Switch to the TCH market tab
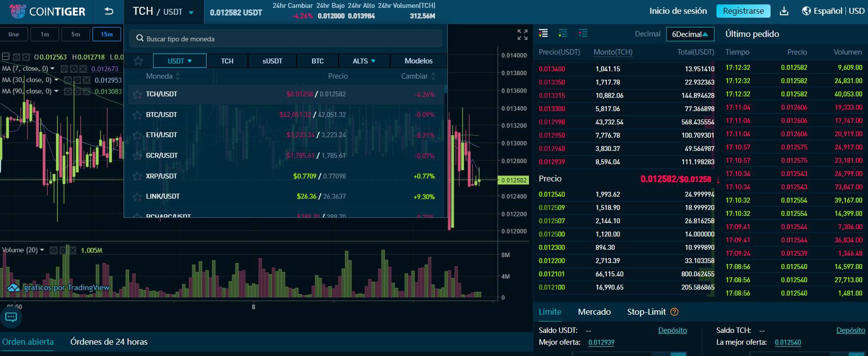Screen dimensions: 868x356 point(227,61)
